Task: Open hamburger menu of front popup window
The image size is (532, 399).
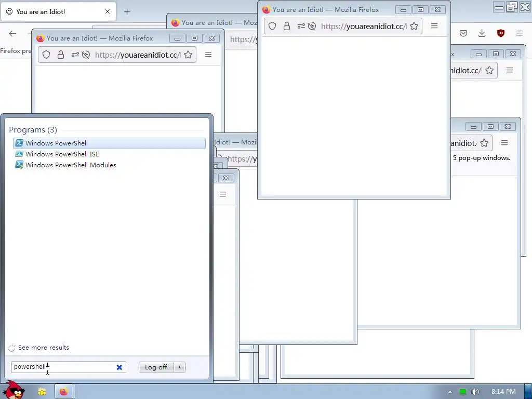Action: [x=434, y=26]
